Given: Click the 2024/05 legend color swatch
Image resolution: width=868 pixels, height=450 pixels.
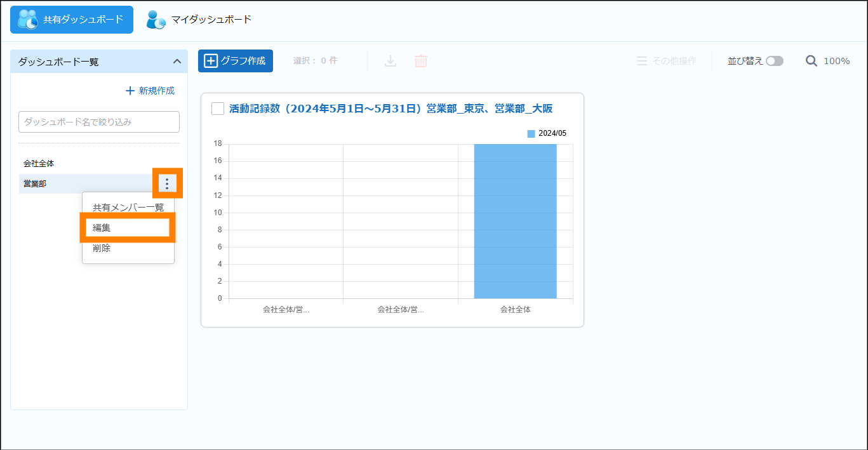Looking at the screenshot, I should click(x=531, y=133).
